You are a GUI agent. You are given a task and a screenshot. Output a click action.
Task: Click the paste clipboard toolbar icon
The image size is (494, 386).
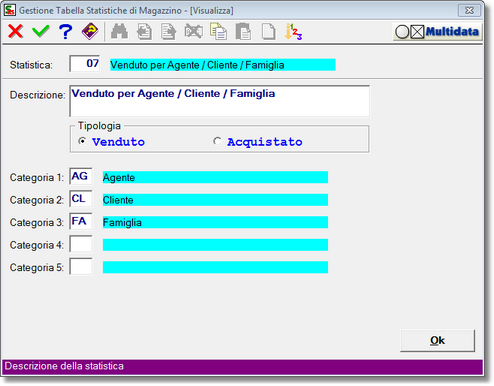(243, 32)
